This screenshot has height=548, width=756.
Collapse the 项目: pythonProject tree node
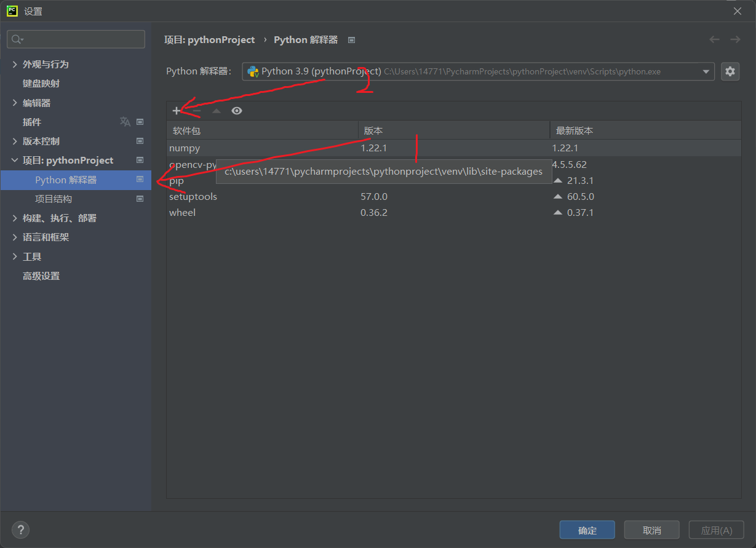click(15, 160)
